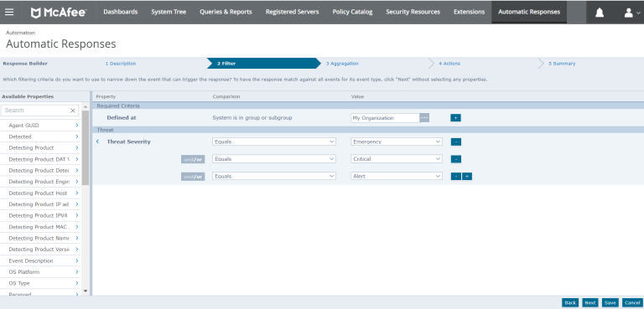The width and height of the screenshot is (644, 309).
Task: Open the Alert value dropdown
Action: click(x=397, y=176)
